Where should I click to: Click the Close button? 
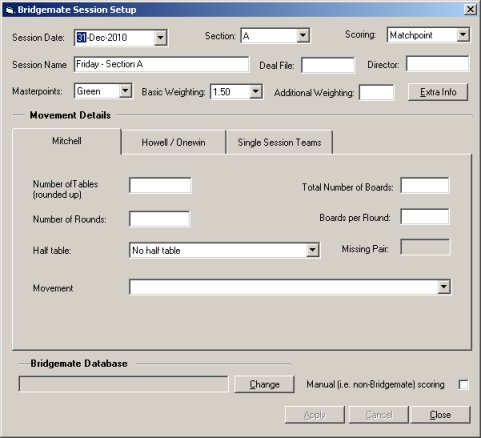440,415
